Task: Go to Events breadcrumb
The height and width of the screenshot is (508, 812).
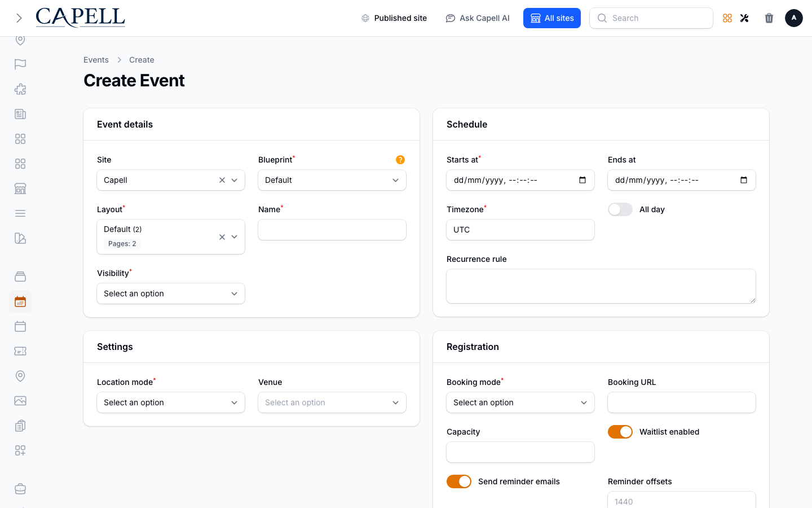Action: coord(96,60)
